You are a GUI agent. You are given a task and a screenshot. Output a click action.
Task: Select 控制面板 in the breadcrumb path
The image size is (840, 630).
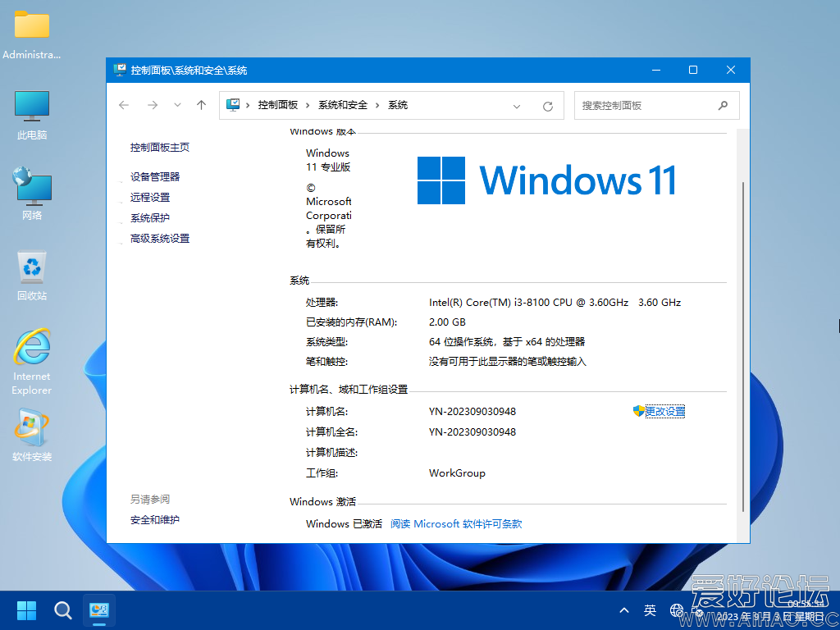click(277, 105)
